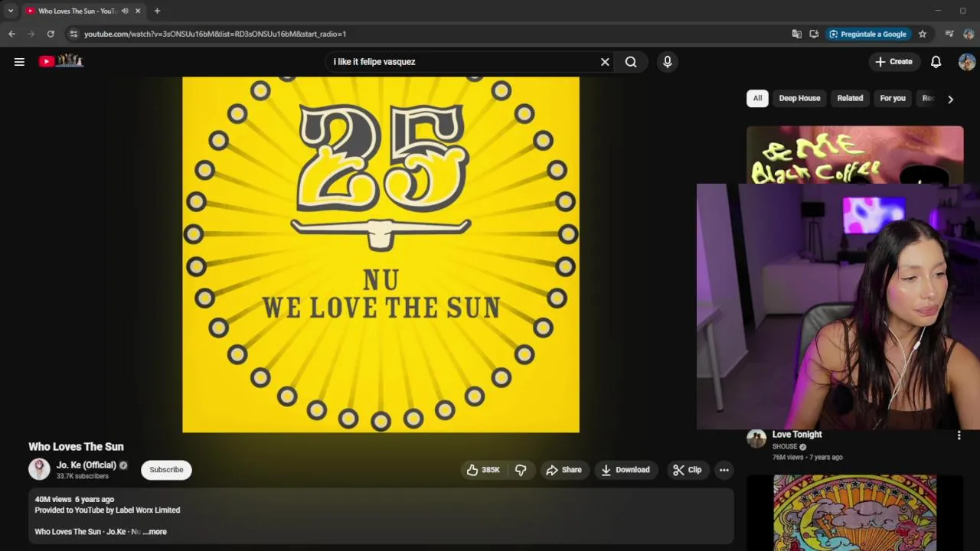View site information icon in address bar
The width and height of the screenshot is (980, 551).
[x=73, y=34]
